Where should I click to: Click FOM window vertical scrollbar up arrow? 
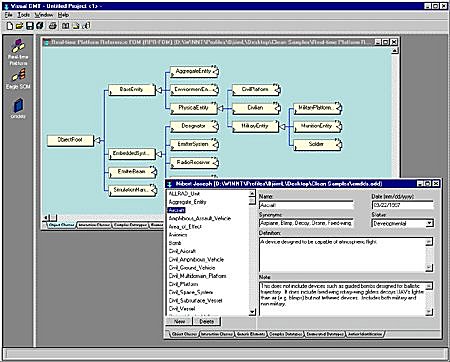click(x=394, y=51)
